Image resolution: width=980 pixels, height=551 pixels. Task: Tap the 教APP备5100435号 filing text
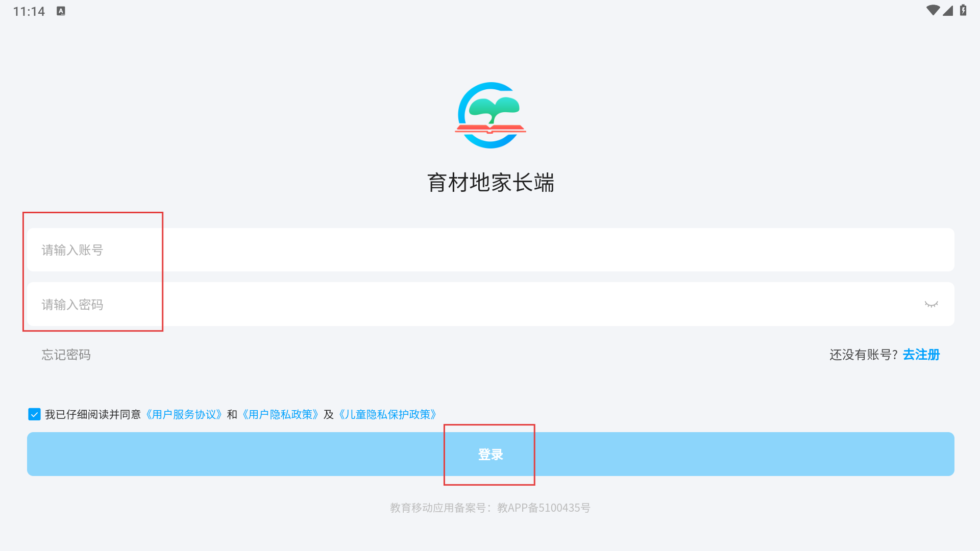544,508
